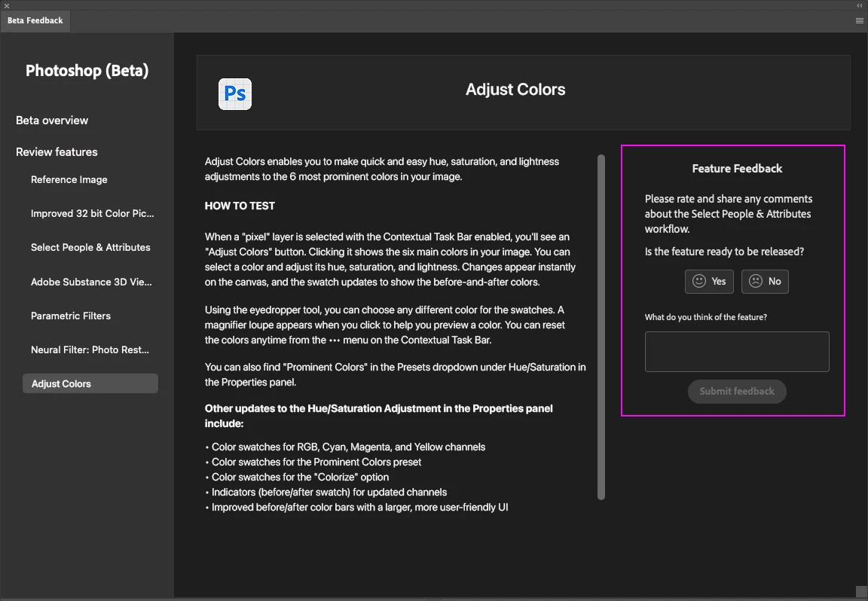Screen dimensions: 868x601
Task: Click the 'Color swatches for the "Colorize" option' line
Action: tap(297, 477)
